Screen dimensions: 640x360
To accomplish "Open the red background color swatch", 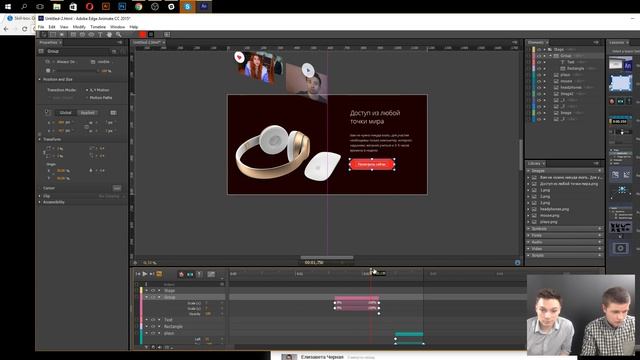I will [x=142, y=35].
